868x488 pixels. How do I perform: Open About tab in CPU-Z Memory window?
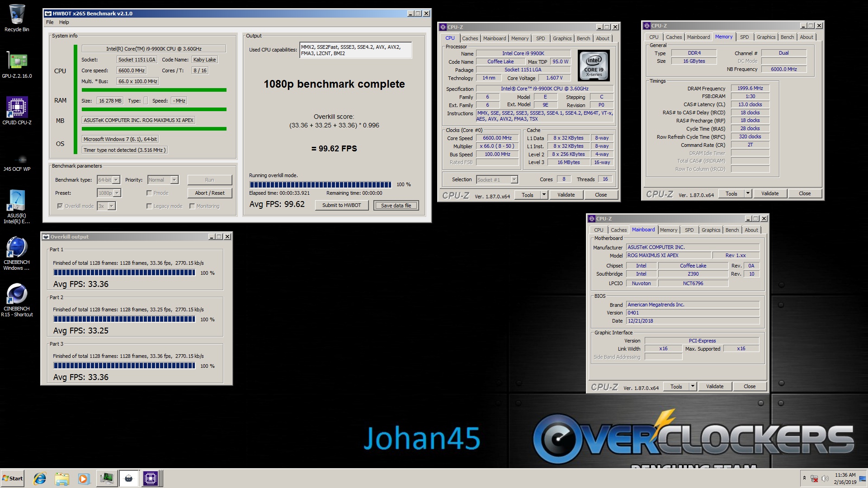tap(806, 37)
